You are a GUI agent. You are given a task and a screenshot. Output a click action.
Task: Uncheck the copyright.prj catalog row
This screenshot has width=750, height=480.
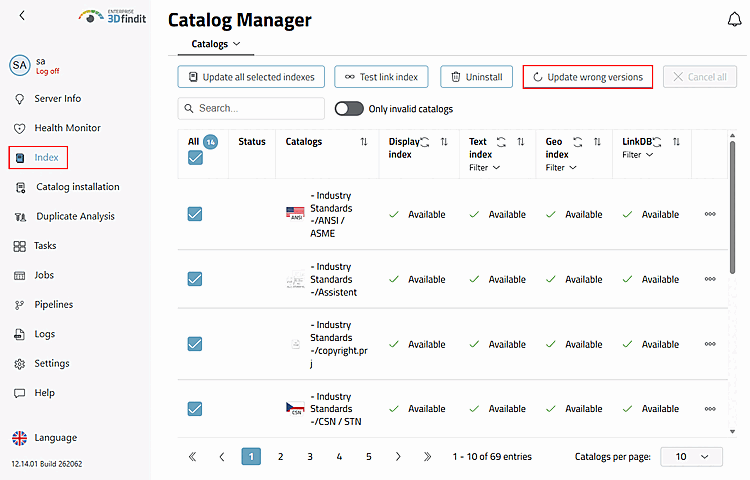(195, 344)
